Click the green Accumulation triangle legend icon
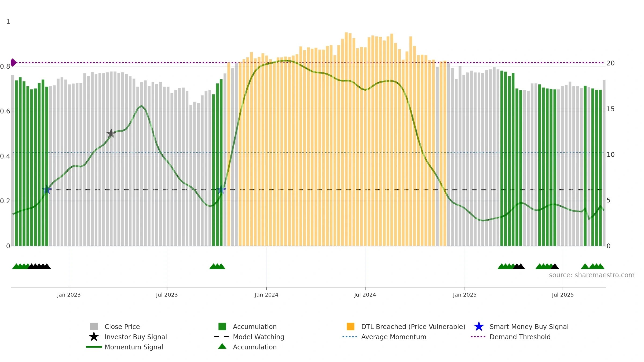Viewport: 644px width, 362px height. [x=222, y=346]
